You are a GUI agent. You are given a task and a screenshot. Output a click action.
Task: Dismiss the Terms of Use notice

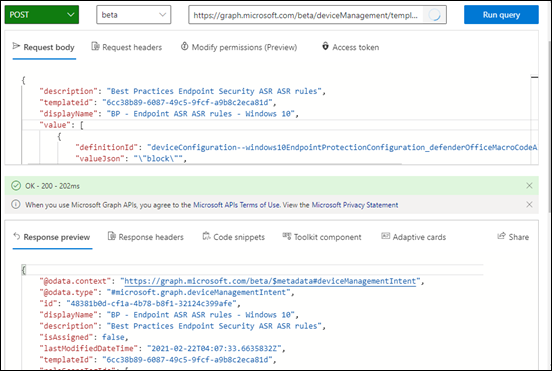(x=529, y=205)
